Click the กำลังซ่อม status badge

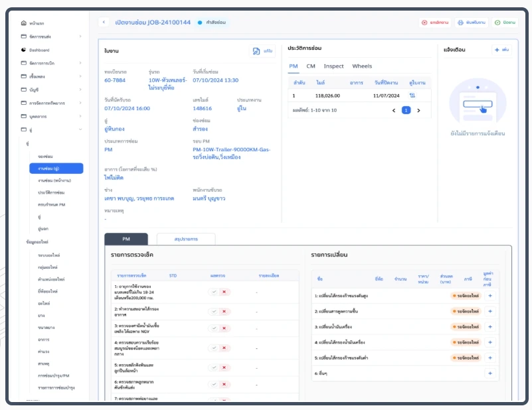(x=212, y=23)
